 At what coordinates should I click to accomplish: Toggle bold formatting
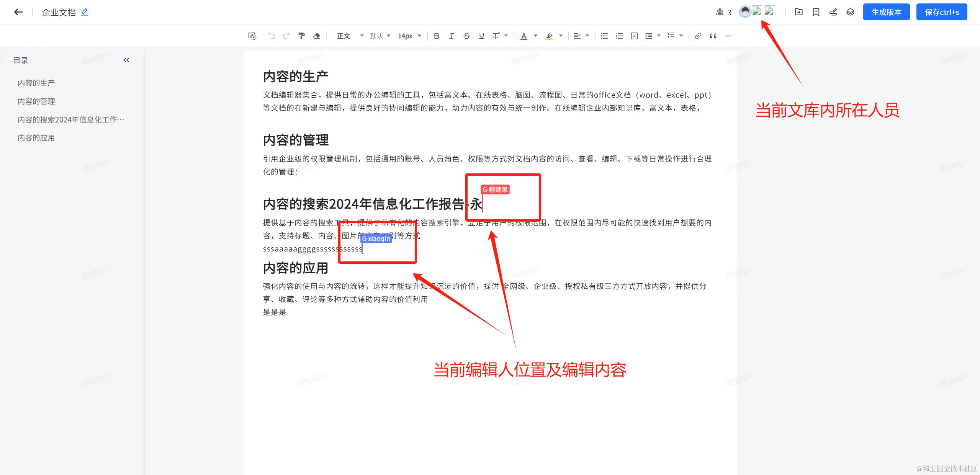[436, 36]
